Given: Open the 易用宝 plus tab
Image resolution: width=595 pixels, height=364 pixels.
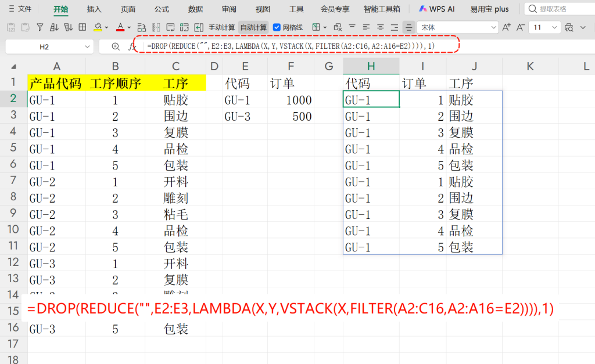Looking at the screenshot, I should click(489, 9).
